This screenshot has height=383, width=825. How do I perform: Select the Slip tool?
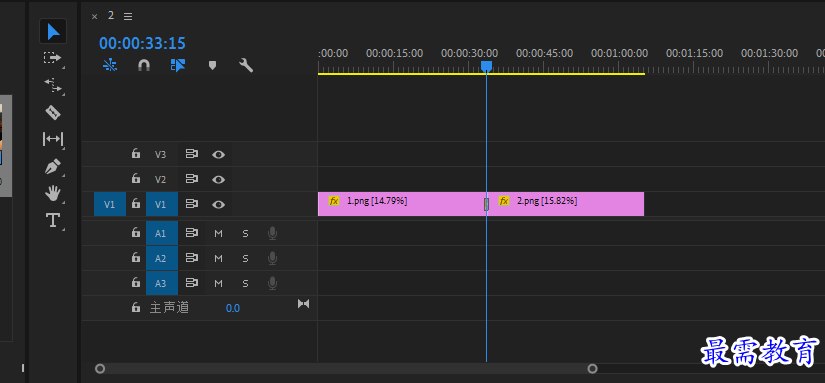[53, 139]
